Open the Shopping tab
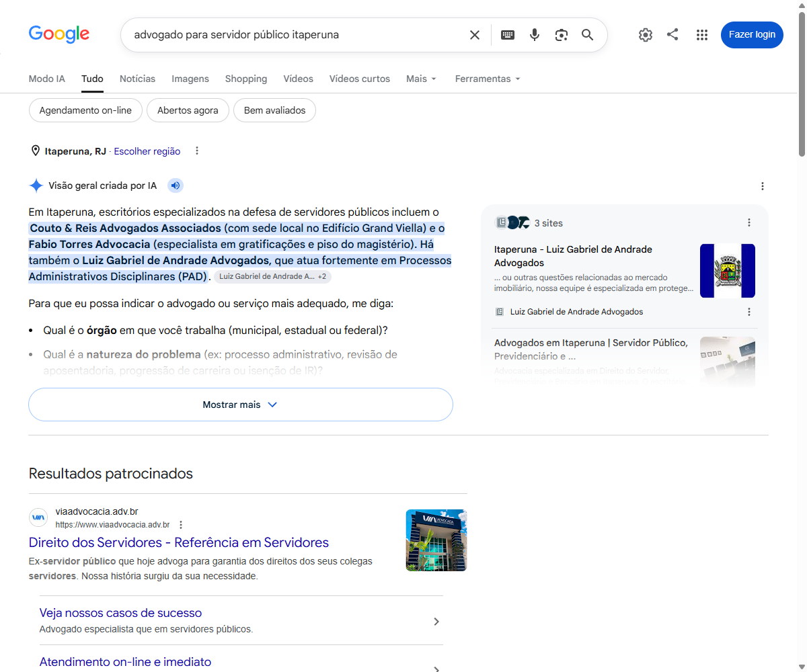 246,79
